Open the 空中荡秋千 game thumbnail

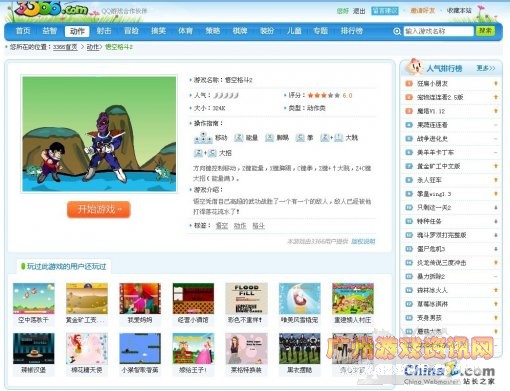pos(33,298)
